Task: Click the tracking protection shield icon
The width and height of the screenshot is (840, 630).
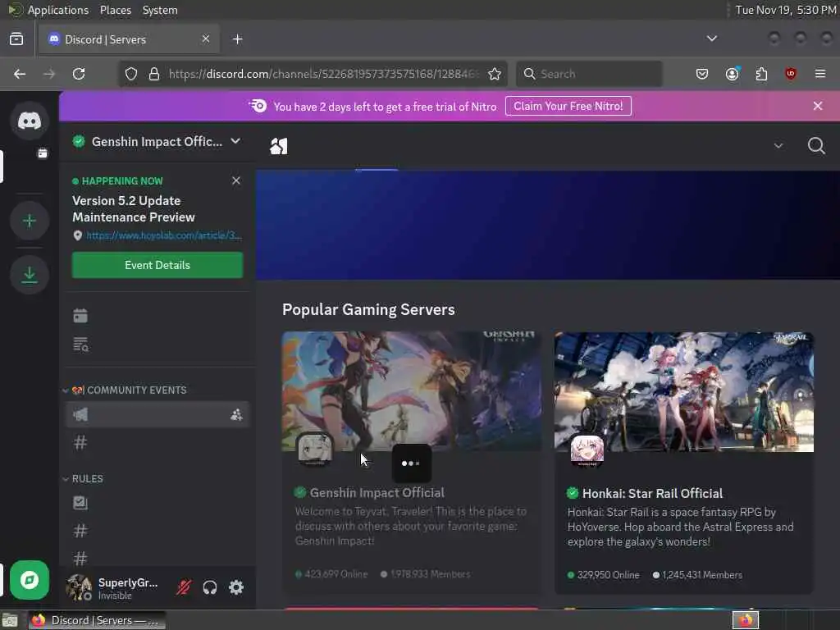Action: pos(131,74)
